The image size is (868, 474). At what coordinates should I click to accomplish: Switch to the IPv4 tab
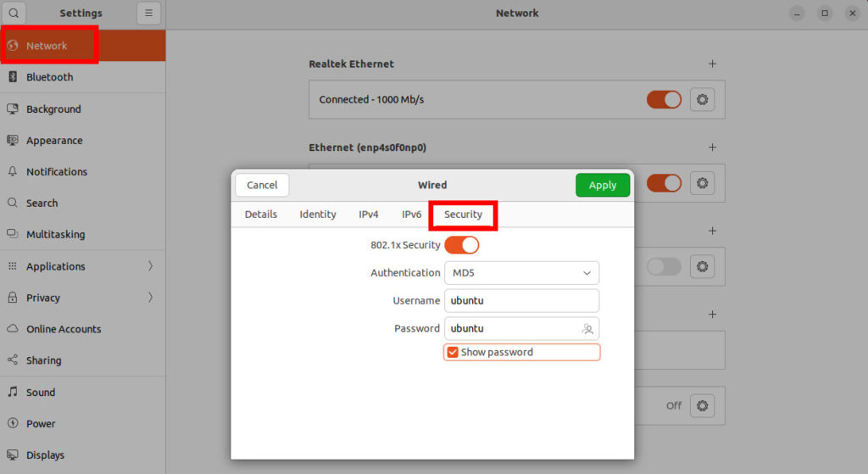[368, 215]
